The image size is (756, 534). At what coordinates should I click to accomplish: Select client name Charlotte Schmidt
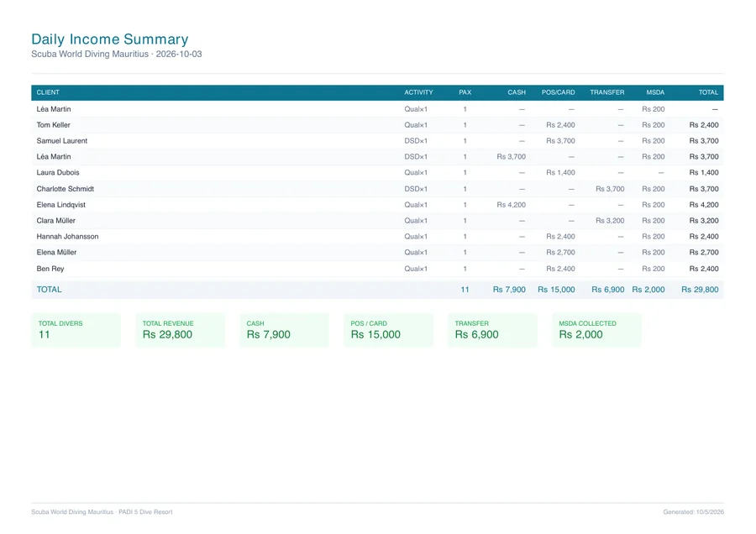(65, 188)
